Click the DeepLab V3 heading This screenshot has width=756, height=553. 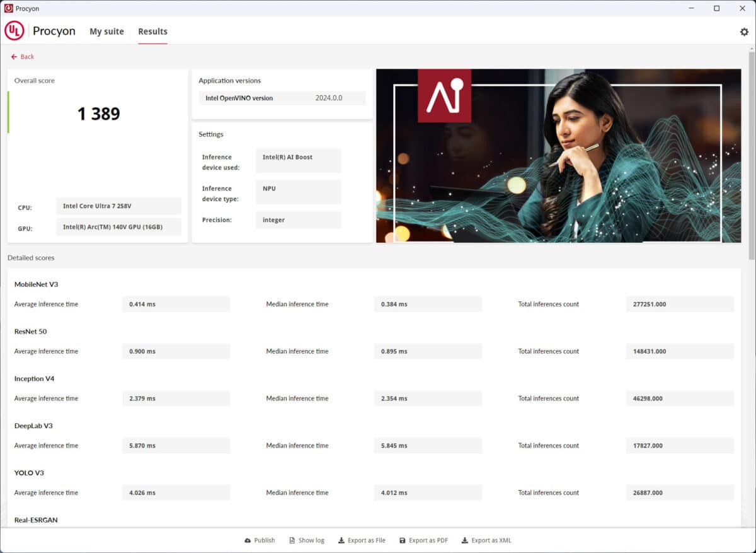[x=33, y=426]
